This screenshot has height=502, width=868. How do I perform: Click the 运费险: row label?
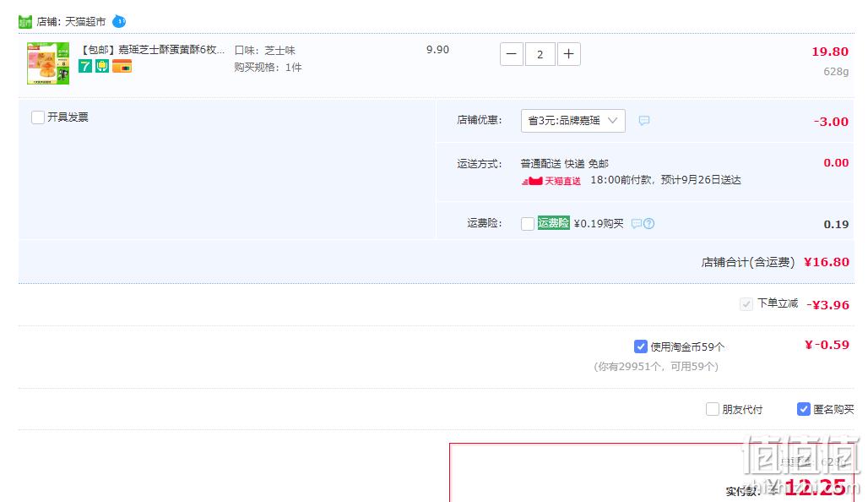click(x=485, y=223)
